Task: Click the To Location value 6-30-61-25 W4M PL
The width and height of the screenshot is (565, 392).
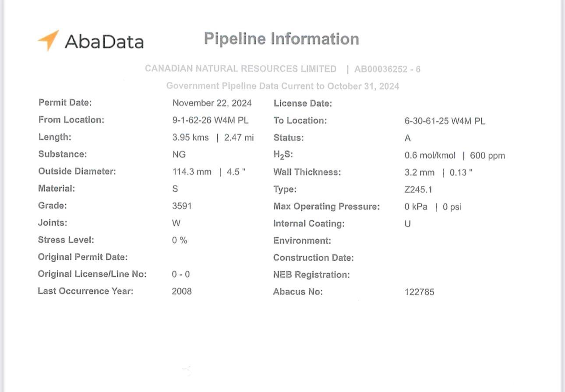Action: click(445, 121)
